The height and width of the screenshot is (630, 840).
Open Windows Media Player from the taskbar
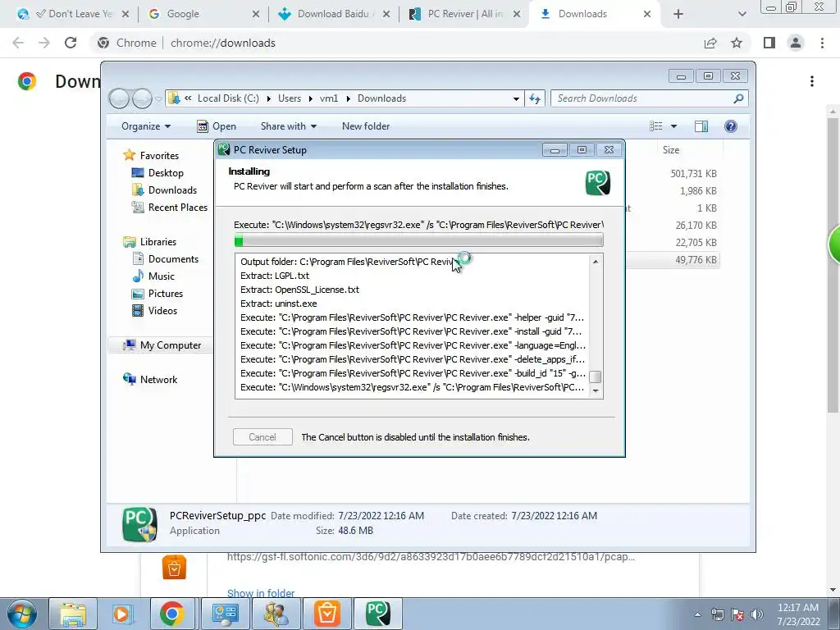(121, 614)
